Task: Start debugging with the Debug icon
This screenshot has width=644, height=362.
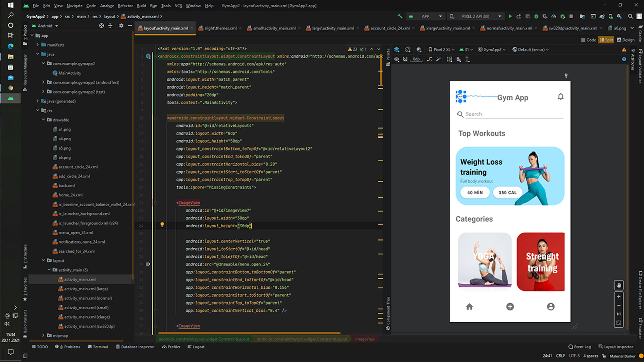Action: (536, 16)
